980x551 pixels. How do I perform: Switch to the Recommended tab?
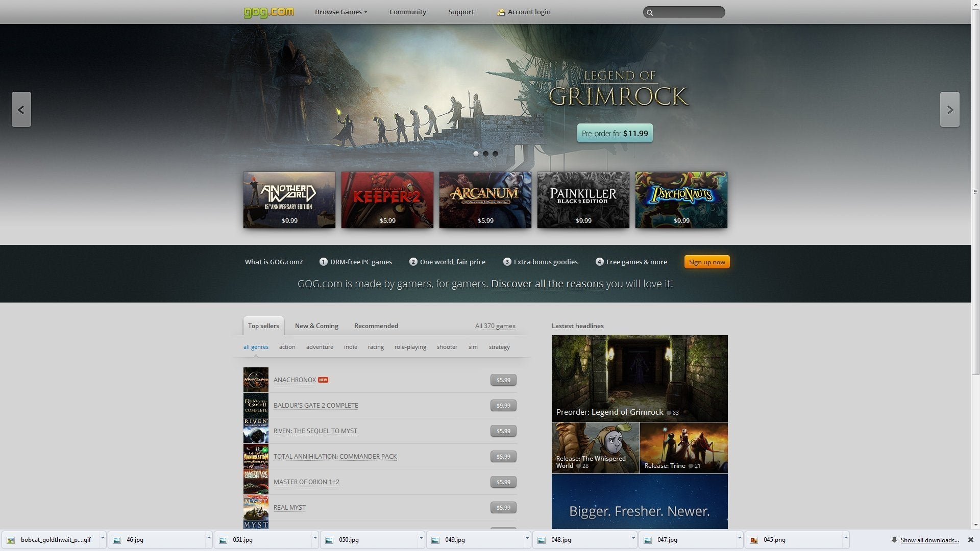click(376, 325)
